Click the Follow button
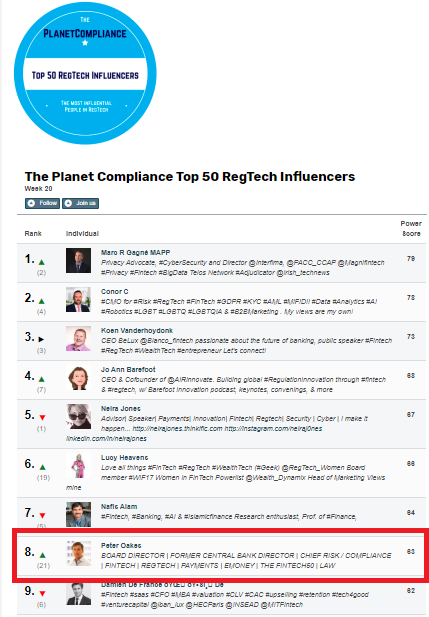The width and height of the screenshot is (429, 617). coord(42,203)
